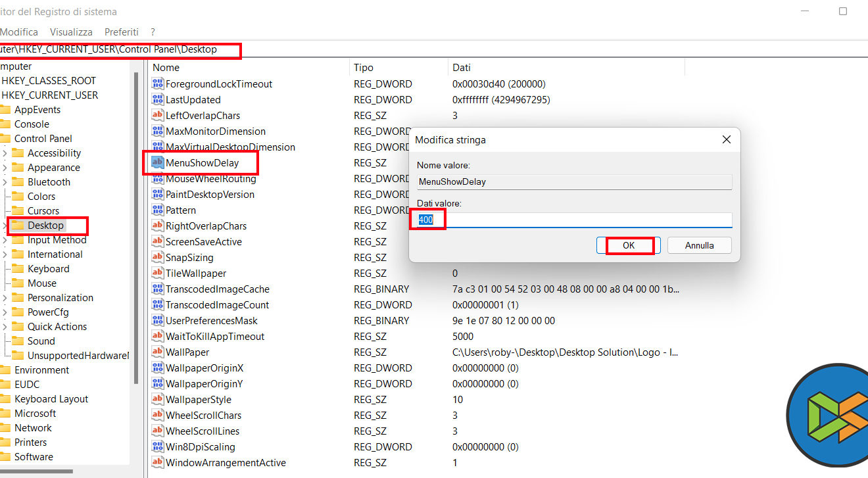Open the Visualizza menu

click(71, 32)
